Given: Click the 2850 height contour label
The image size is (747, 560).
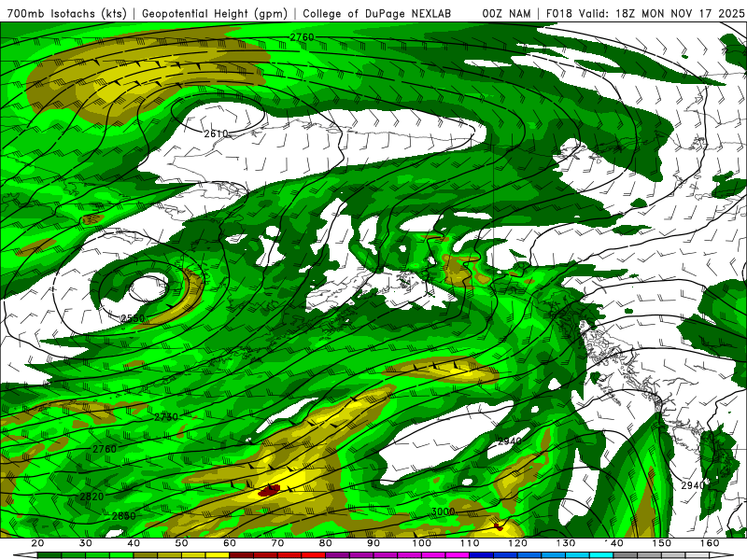Looking at the screenshot, I should pyautogui.click(x=124, y=516).
